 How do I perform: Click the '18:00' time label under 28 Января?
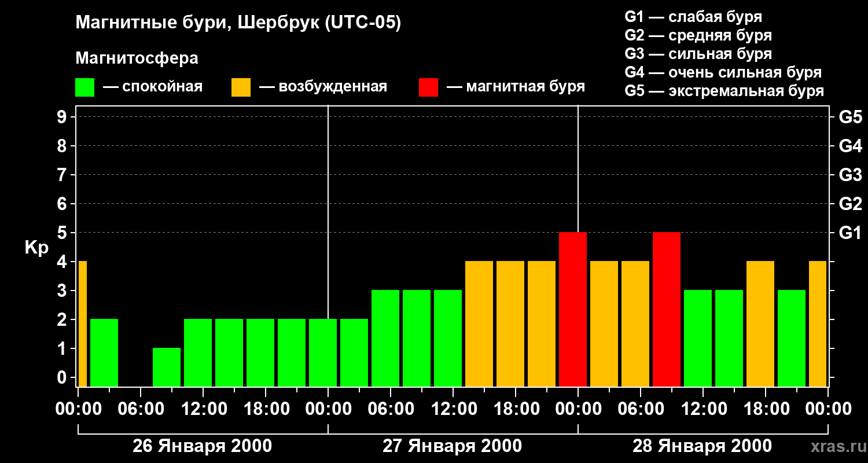766,409
